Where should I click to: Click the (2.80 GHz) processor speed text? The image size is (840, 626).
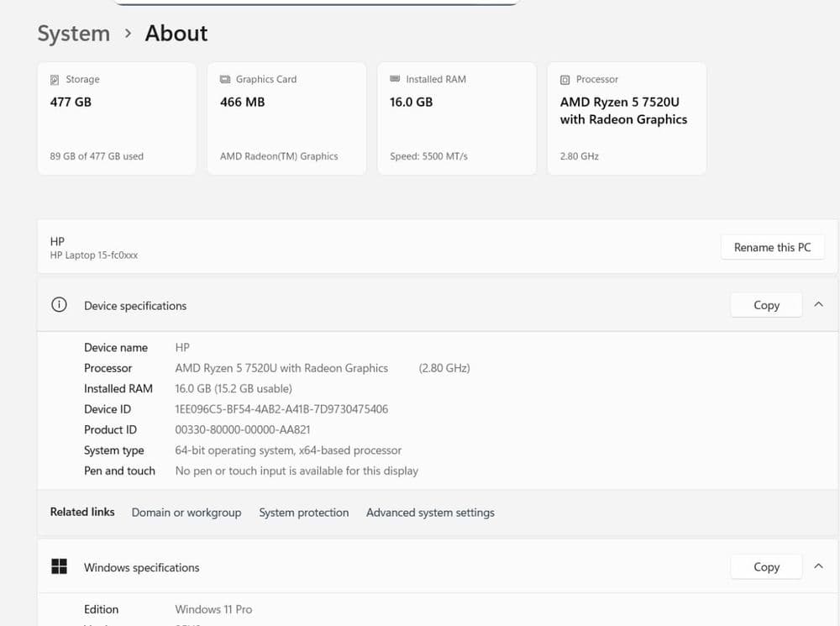444,368
